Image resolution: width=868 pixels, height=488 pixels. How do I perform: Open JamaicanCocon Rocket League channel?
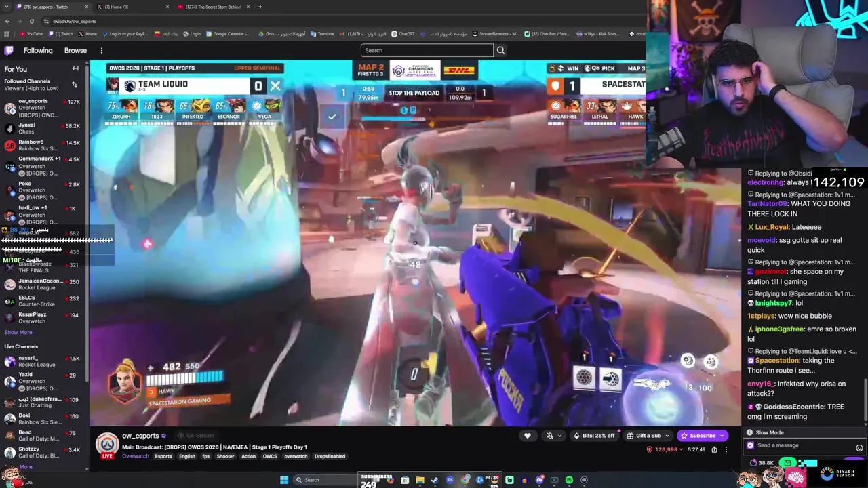coord(42,284)
